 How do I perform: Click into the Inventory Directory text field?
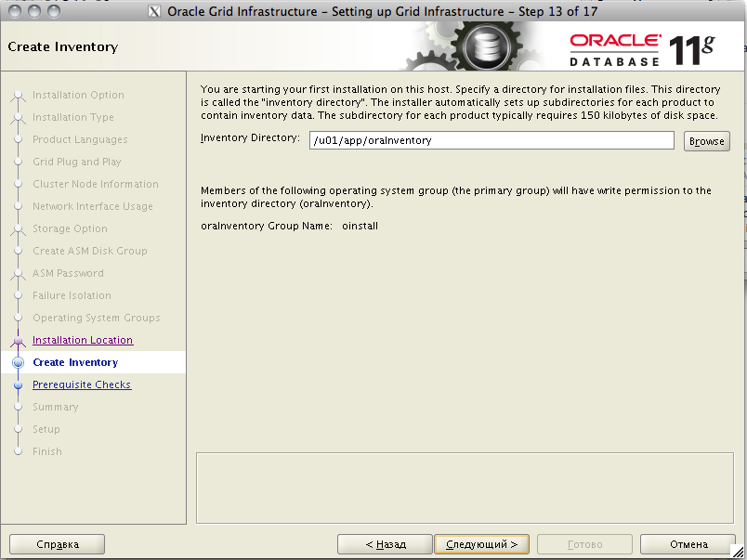491,140
